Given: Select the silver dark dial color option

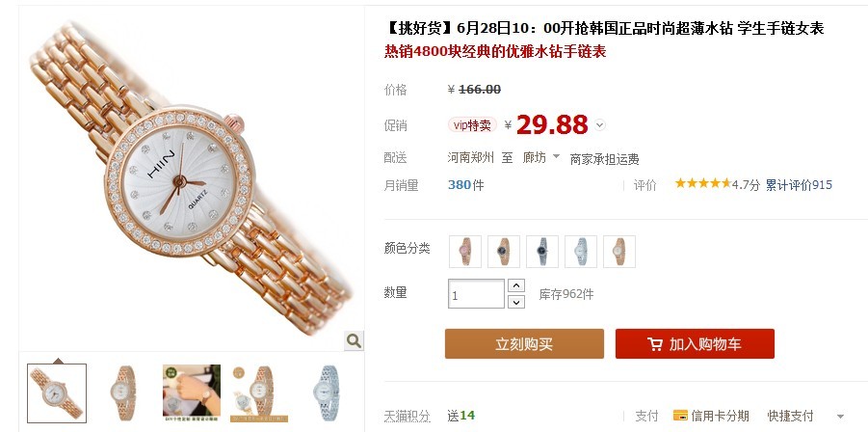Looking at the screenshot, I should pos(542,252).
